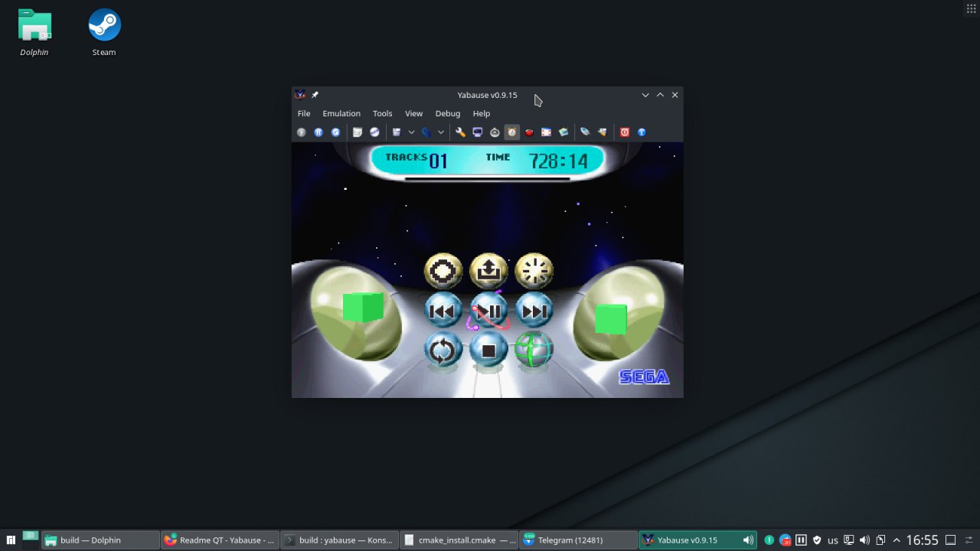980x551 pixels.
Task: Open the Steam desktop icon
Action: [104, 33]
